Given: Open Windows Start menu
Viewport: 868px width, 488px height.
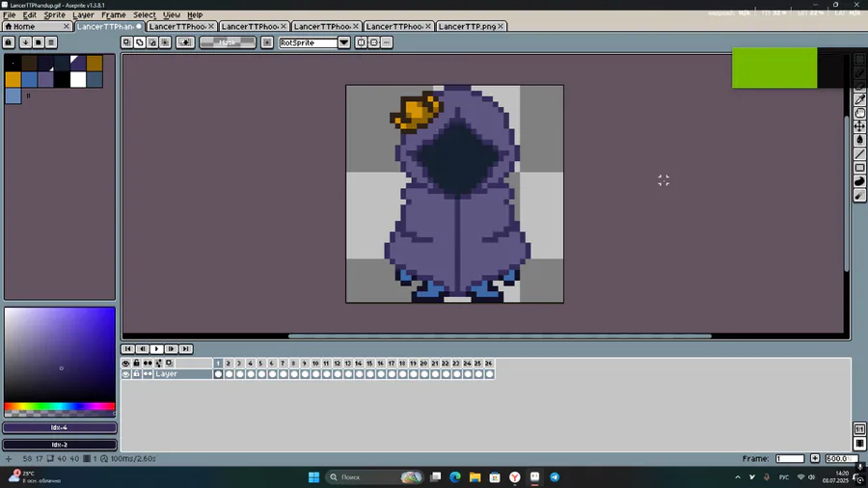Looking at the screenshot, I should click(x=313, y=477).
